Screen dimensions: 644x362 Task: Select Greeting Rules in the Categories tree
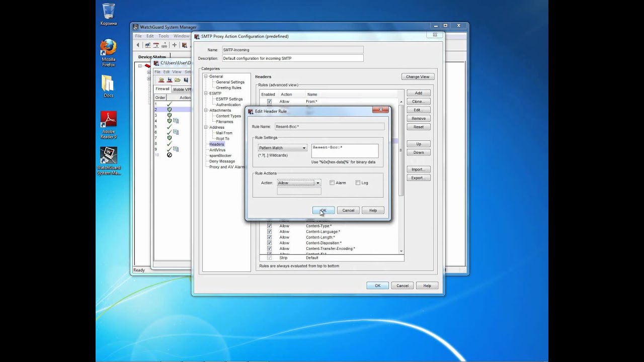pos(228,87)
